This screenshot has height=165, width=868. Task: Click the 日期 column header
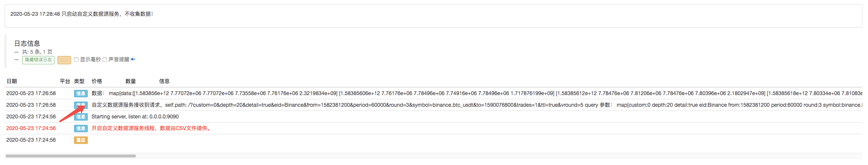coord(12,81)
